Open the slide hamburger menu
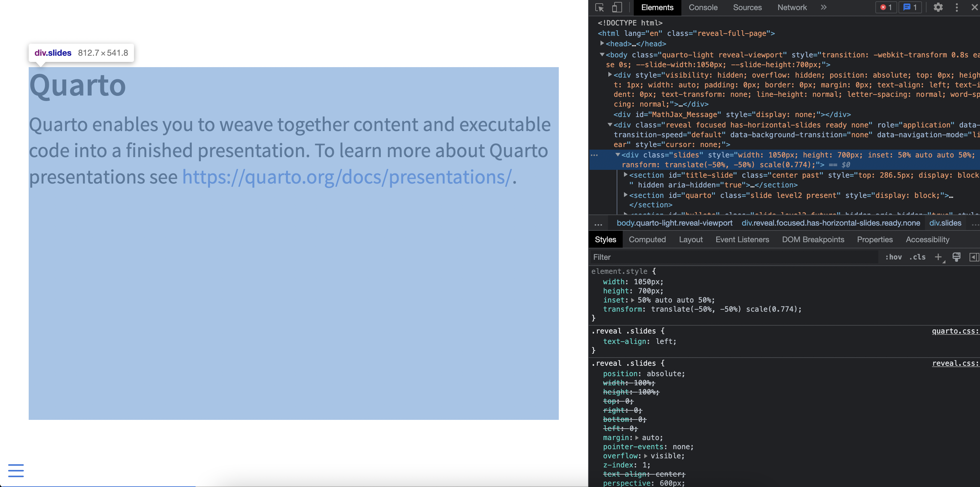This screenshot has width=980, height=487. click(16, 471)
